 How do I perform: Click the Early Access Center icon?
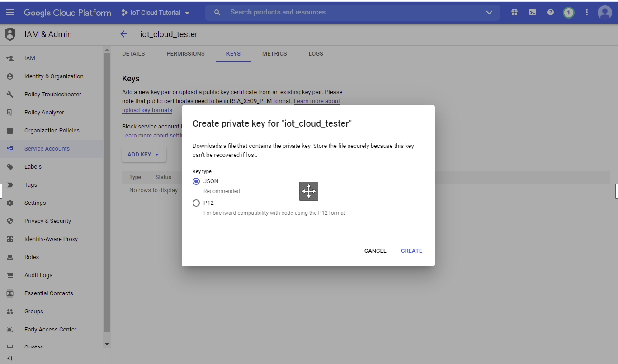tap(10, 329)
